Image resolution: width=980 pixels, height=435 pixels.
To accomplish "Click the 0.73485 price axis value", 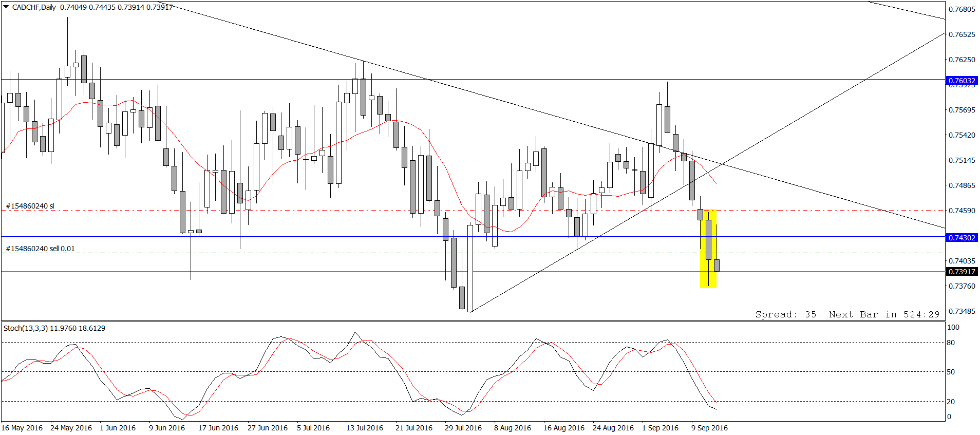I will (962, 311).
